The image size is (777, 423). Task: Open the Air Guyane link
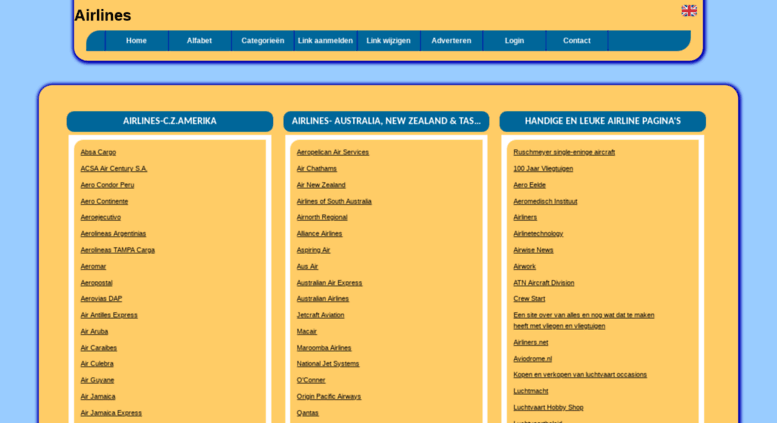(97, 379)
